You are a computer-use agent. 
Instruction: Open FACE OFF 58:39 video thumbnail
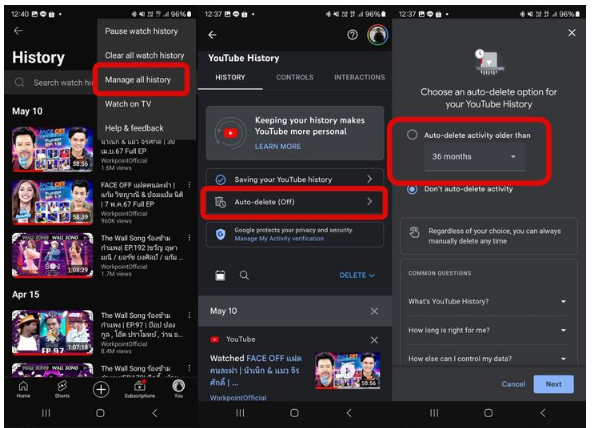pyautogui.click(x=52, y=202)
